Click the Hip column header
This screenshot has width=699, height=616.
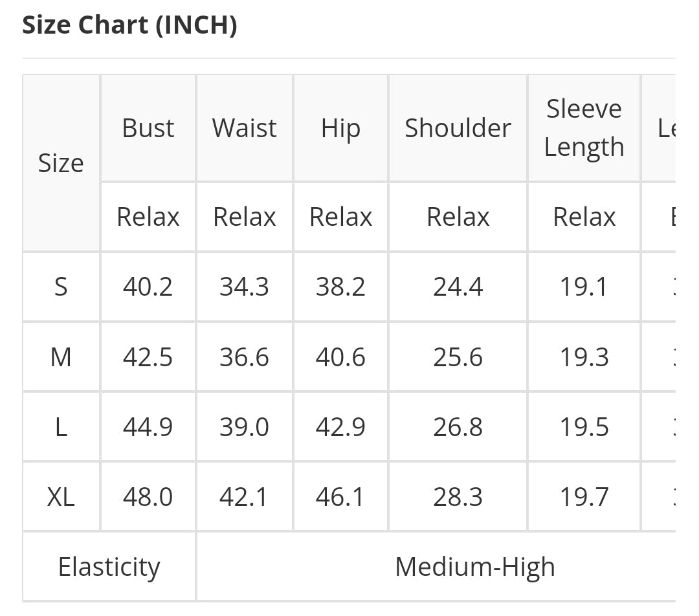340,128
